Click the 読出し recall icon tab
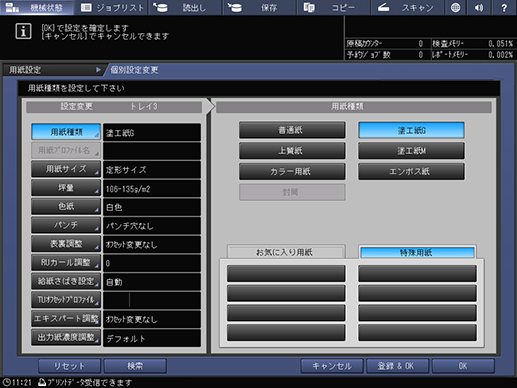517x388 pixels. tap(185, 7)
